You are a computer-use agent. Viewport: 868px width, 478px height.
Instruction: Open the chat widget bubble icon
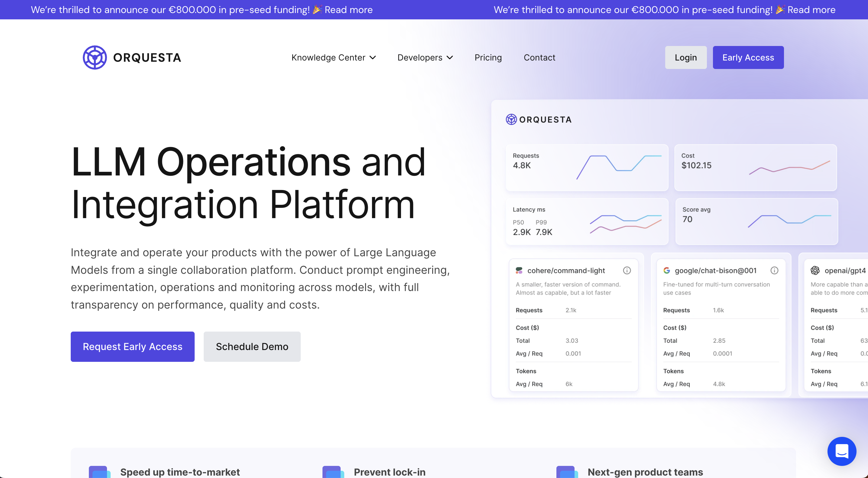coord(842,451)
